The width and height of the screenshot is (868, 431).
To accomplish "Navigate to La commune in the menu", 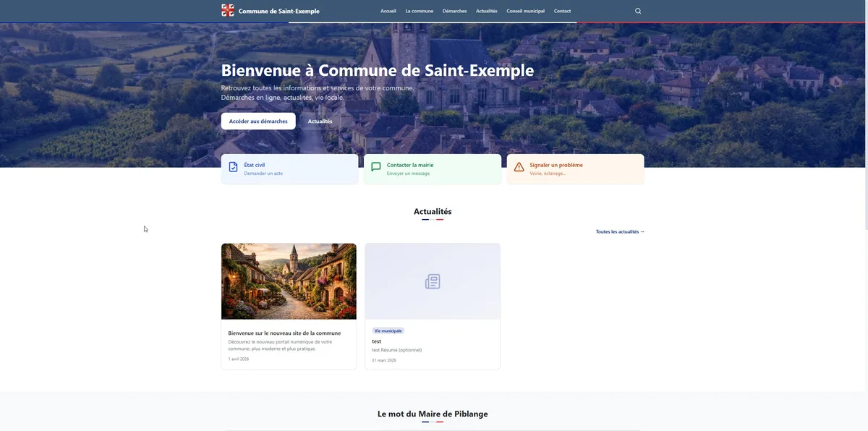I will pos(420,11).
